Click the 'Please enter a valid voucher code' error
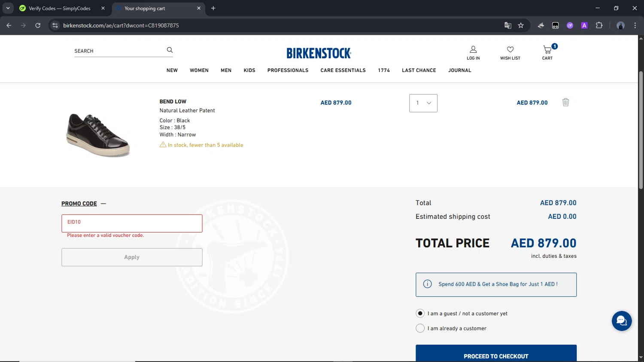This screenshot has width=644, height=362. pos(106,235)
